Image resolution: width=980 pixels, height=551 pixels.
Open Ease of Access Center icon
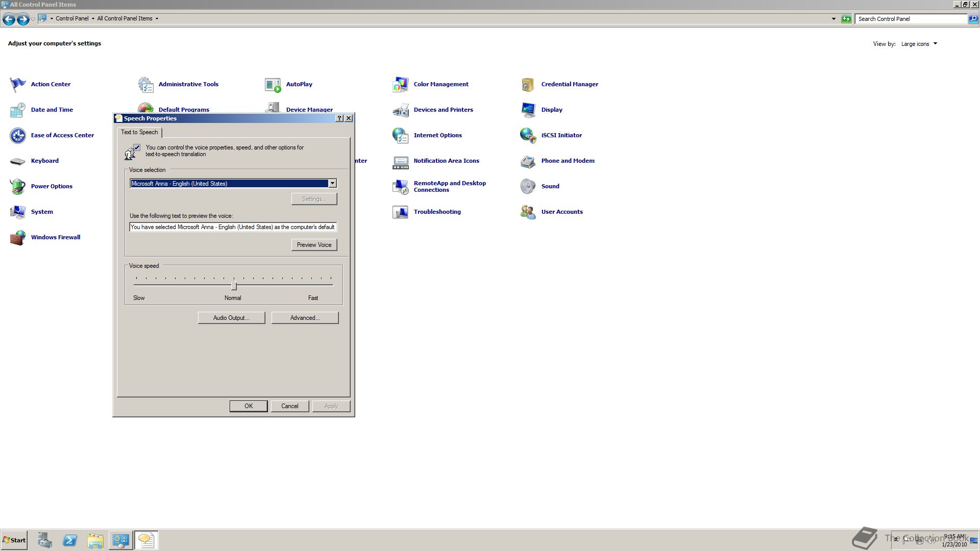[18, 135]
